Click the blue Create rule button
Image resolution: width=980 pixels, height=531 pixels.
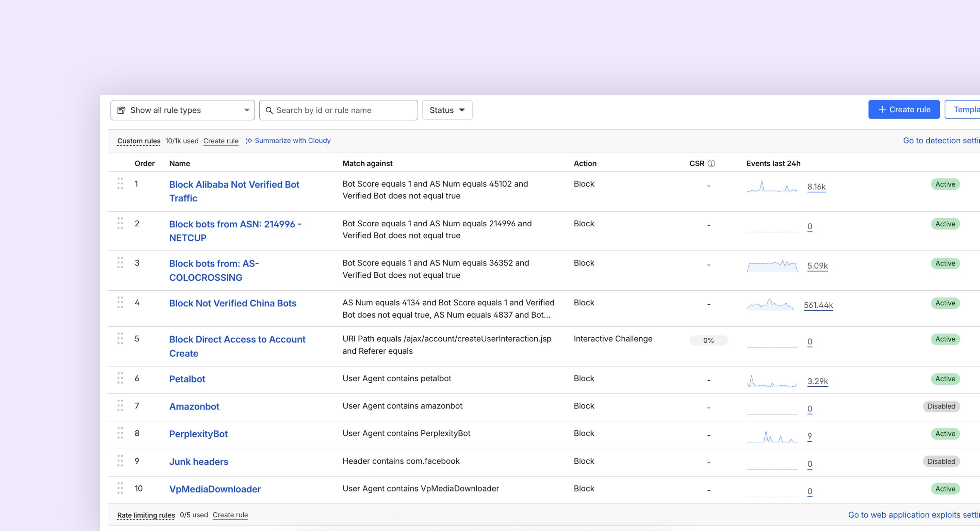click(x=904, y=109)
